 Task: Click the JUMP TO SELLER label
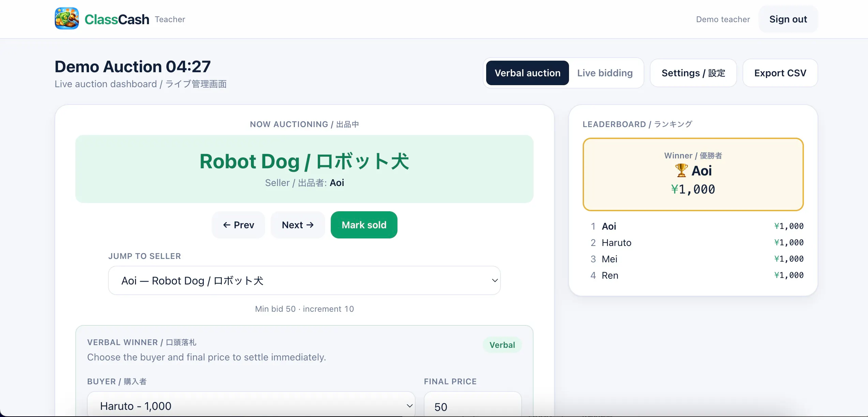[x=145, y=256]
